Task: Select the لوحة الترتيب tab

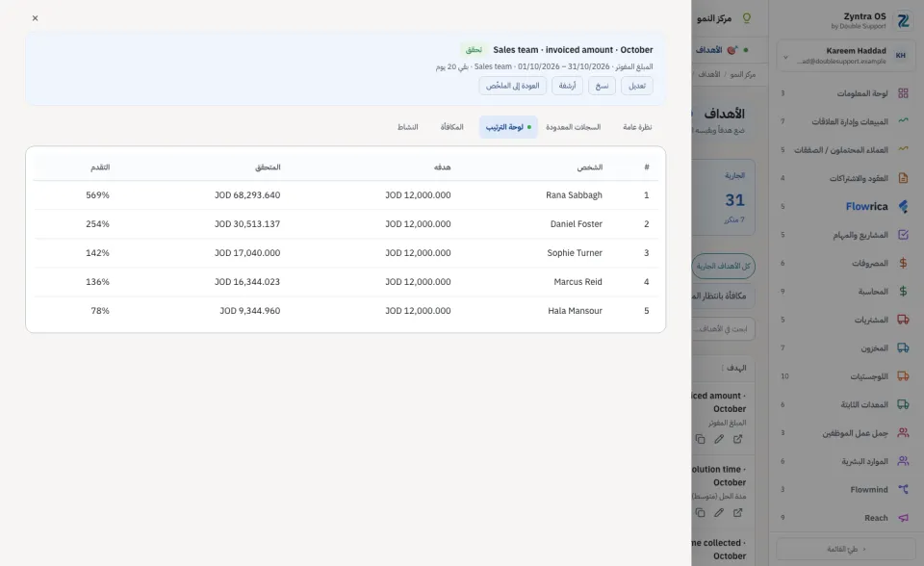Action: tap(508, 127)
